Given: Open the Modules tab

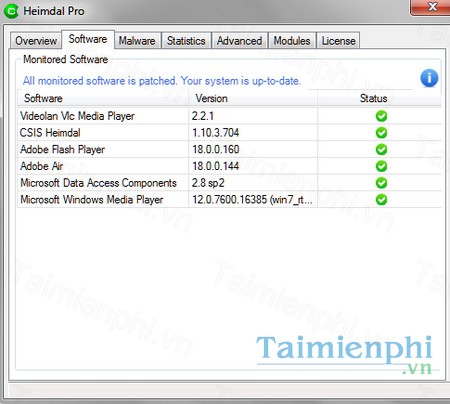Looking at the screenshot, I should click(292, 41).
